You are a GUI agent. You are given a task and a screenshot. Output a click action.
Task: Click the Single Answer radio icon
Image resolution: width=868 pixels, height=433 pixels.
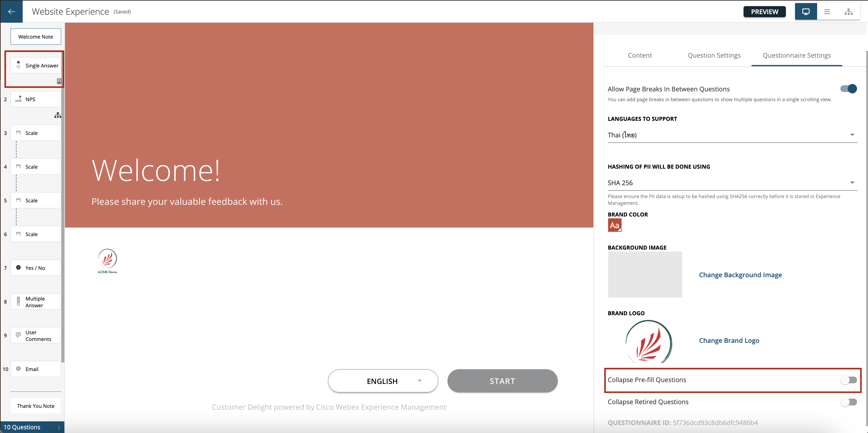click(18, 64)
